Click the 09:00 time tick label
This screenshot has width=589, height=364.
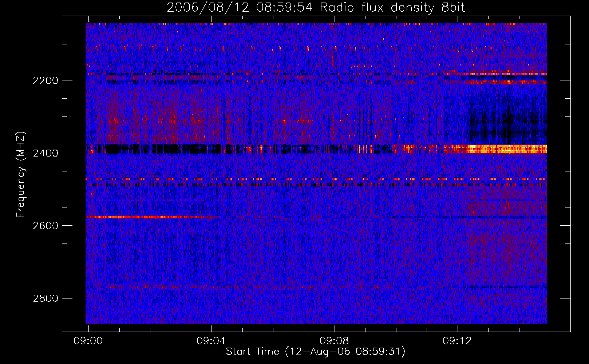click(x=88, y=341)
